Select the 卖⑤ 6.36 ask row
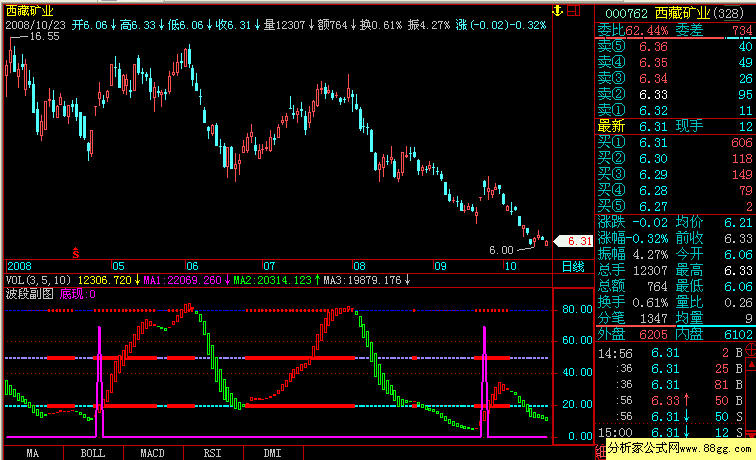Viewport: 756px width, 460px height. [675, 47]
